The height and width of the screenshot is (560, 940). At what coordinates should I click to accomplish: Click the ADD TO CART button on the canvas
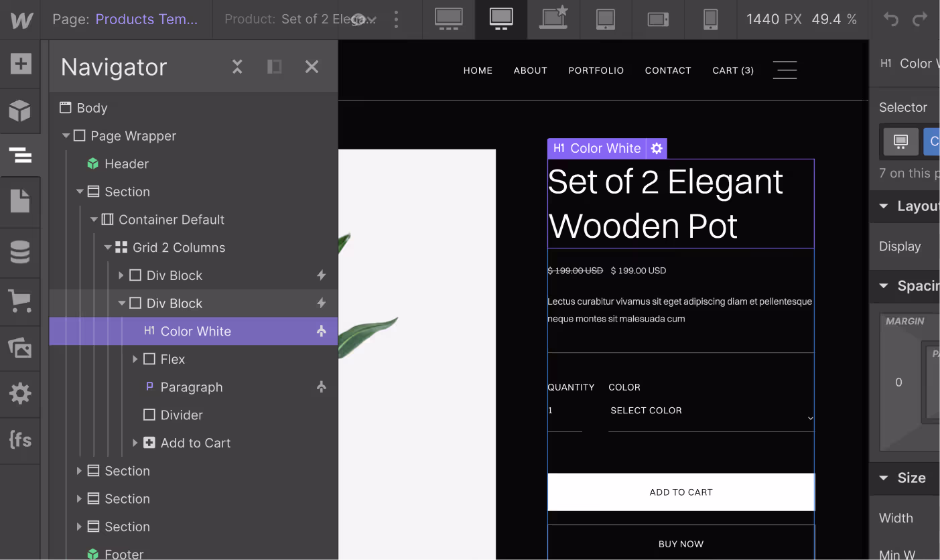coord(681,492)
